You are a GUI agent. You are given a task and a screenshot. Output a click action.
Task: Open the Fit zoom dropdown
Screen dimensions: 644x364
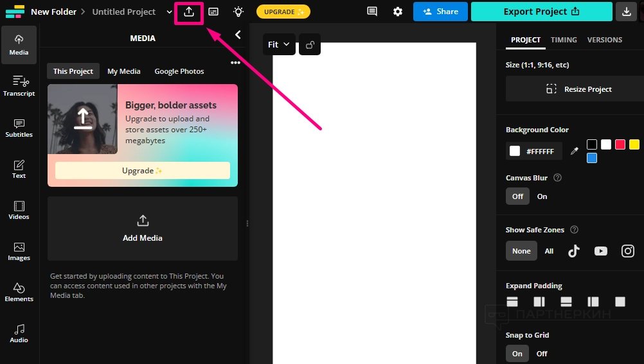click(279, 44)
